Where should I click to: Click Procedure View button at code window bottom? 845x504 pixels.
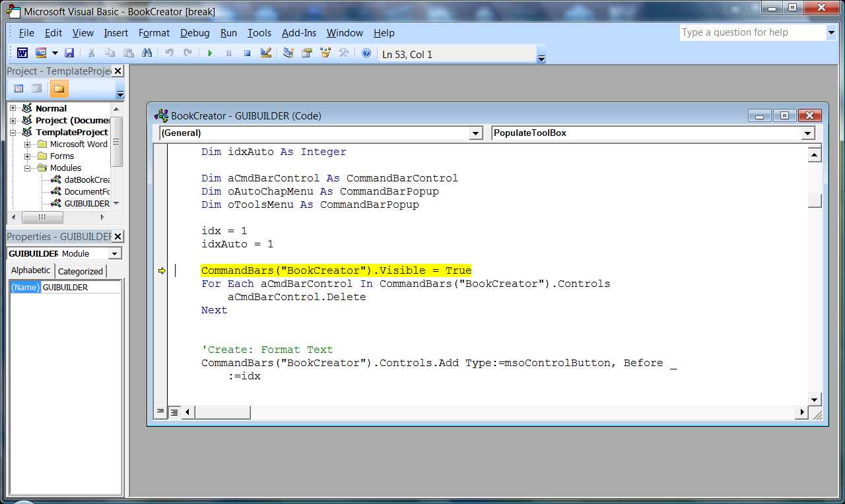click(160, 412)
